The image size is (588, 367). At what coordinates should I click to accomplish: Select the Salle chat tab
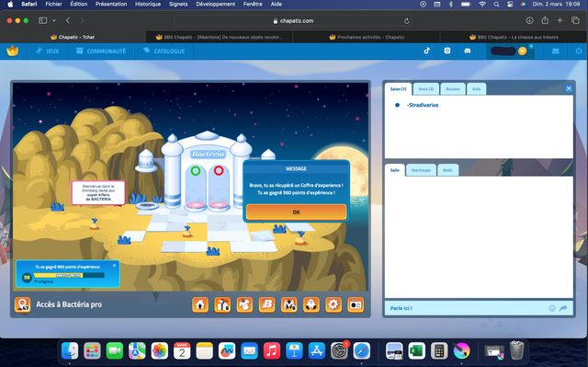click(395, 170)
